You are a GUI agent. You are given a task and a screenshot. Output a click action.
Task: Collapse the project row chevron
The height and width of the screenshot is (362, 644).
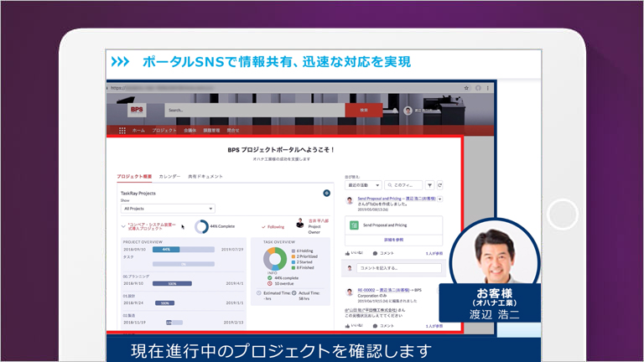coord(123,226)
